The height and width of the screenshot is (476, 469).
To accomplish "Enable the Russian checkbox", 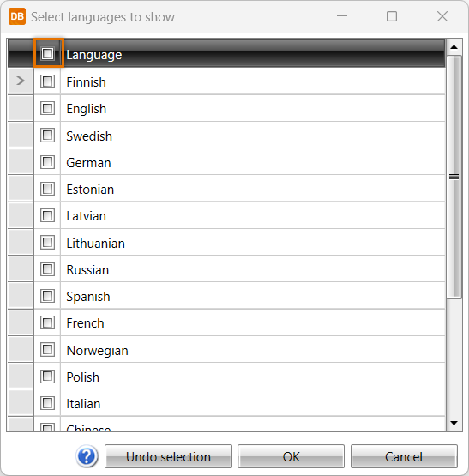I will point(48,269).
